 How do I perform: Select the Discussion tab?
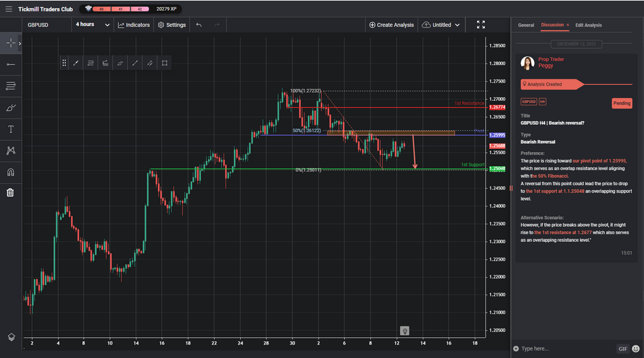tap(552, 25)
